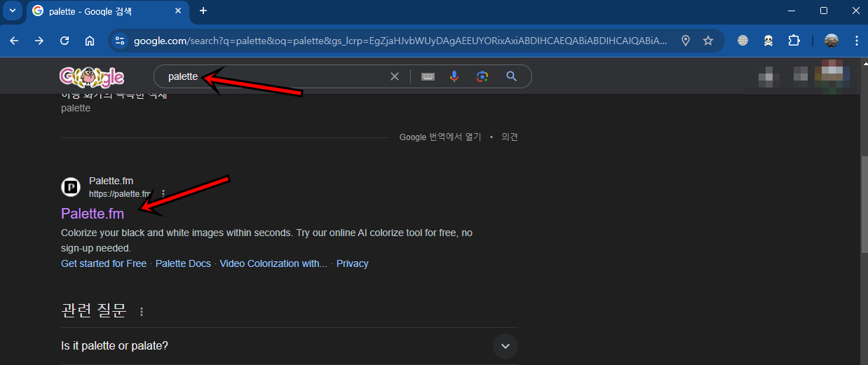868x365 pixels.
Task: Open the browser Home page
Action: point(90,41)
